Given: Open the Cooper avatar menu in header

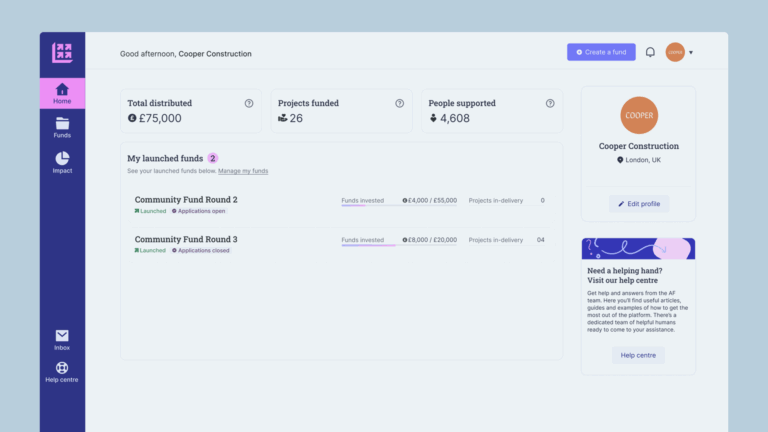Looking at the screenshot, I should coord(675,52).
